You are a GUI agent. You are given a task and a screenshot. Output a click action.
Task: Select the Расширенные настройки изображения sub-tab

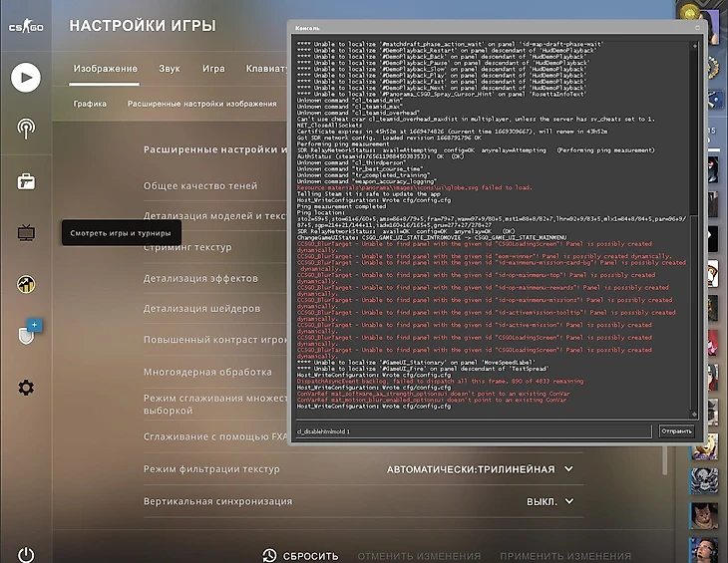point(201,103)
